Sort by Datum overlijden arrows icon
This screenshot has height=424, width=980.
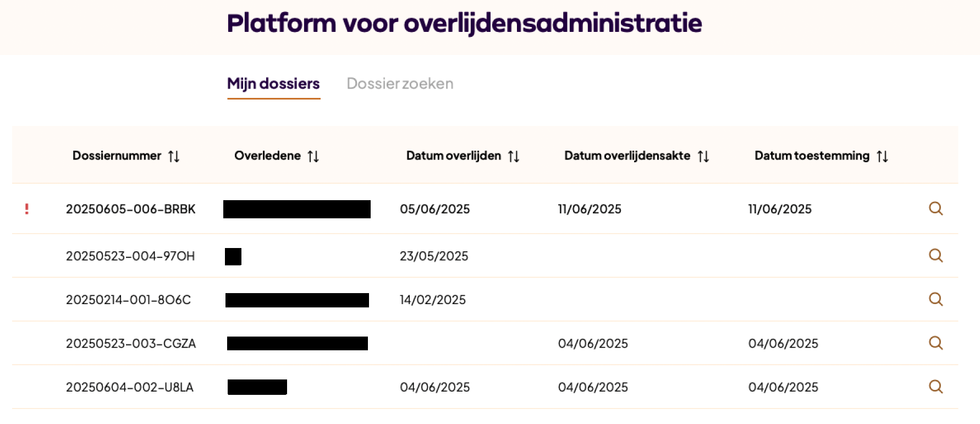(x=514, y=156)
